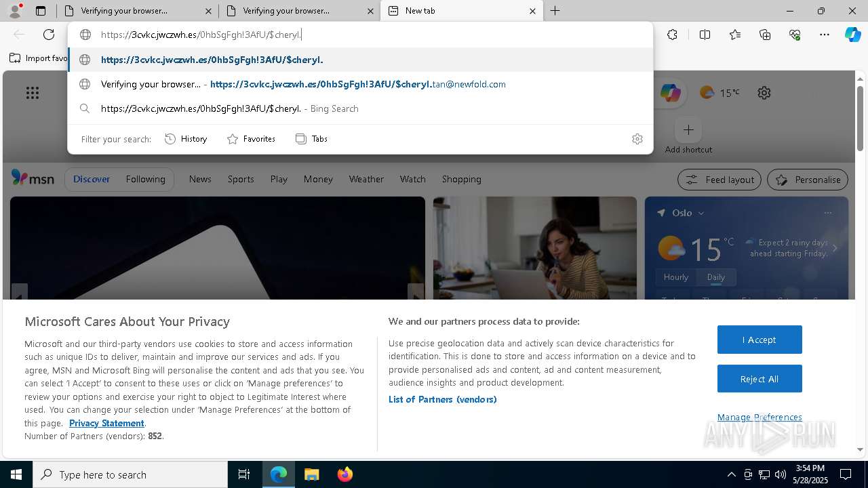868x488 pixels.
Task: Open the Manage Preferences link
Action: (x=759, y=417)
